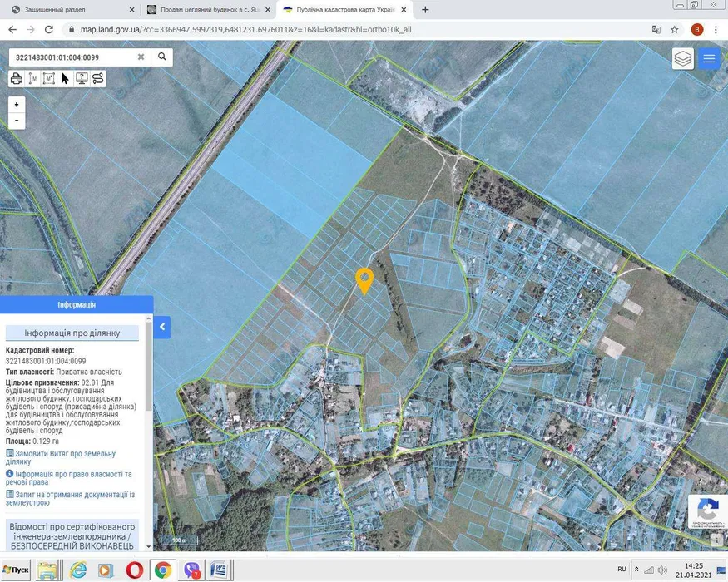Screen dimensions: 728x582
Task: Open Chrome's three-dot menu
Action: point(716,29)
